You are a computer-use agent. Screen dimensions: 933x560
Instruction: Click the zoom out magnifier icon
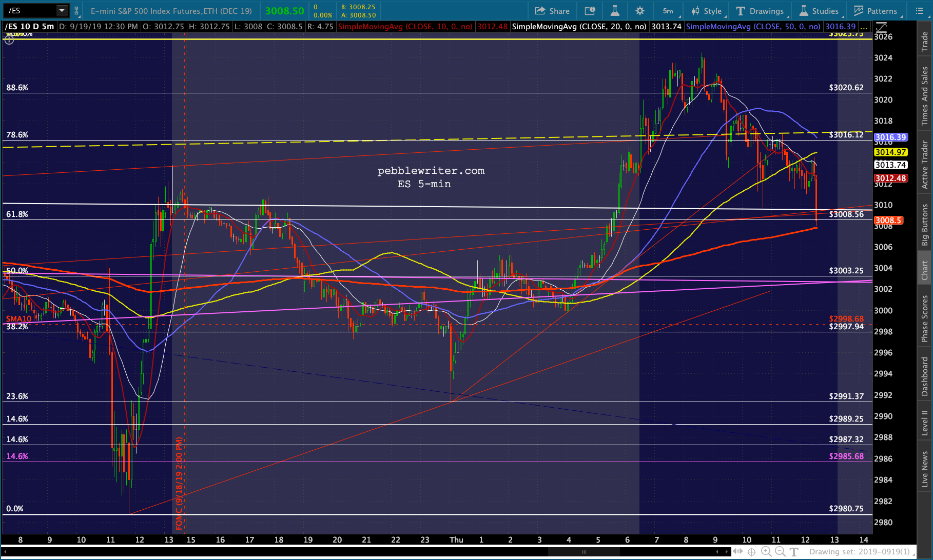[780, 552]
